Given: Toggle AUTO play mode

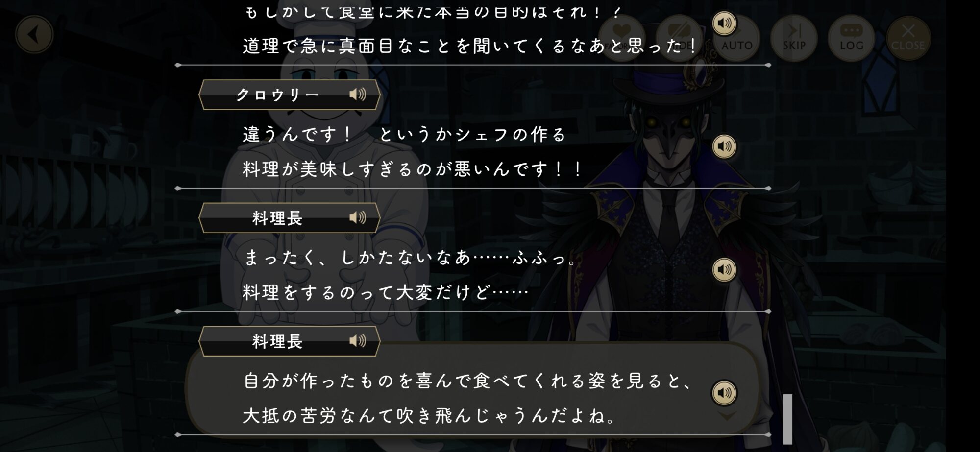Looking at the screenshot, I should (736, 39).
